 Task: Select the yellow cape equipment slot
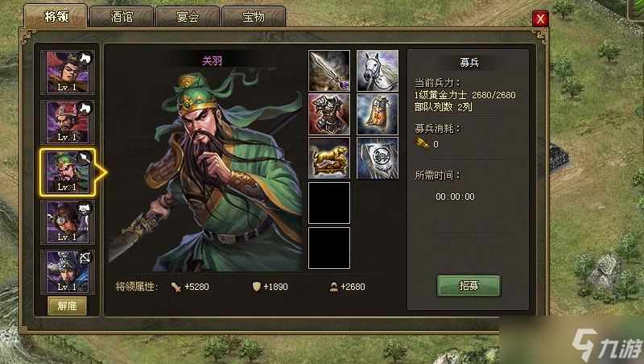378,114
